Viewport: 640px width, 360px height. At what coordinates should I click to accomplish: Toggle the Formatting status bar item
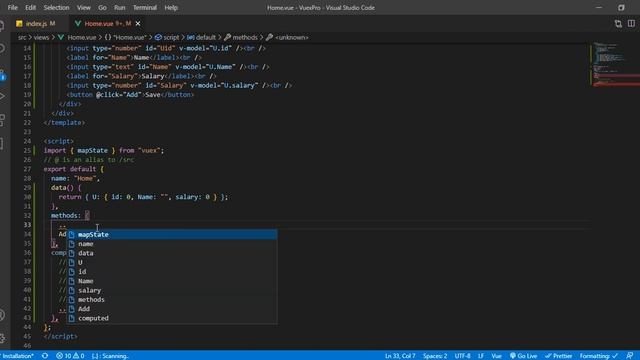click(599, 356)
